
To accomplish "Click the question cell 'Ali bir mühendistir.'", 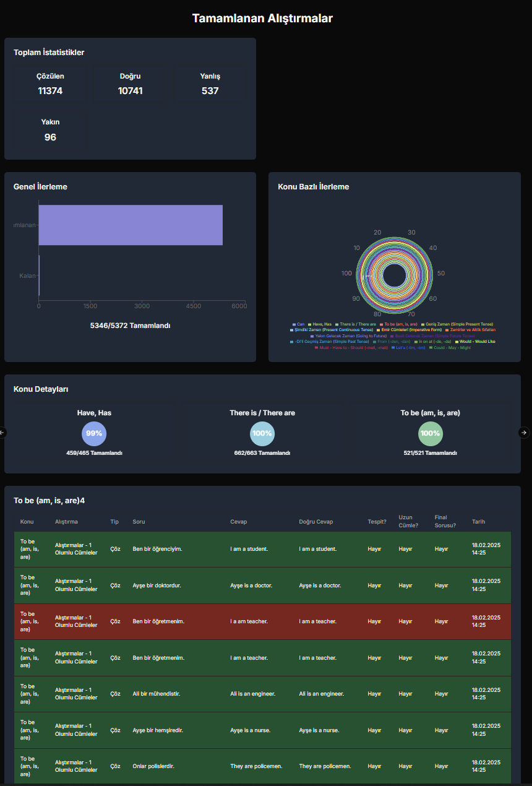I will [x=156, y=694].
